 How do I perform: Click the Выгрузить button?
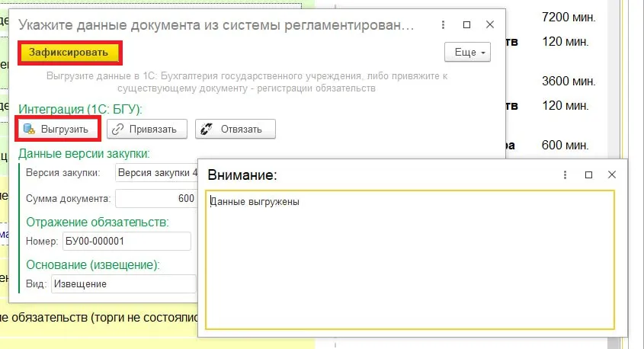[x=58, y=129]
